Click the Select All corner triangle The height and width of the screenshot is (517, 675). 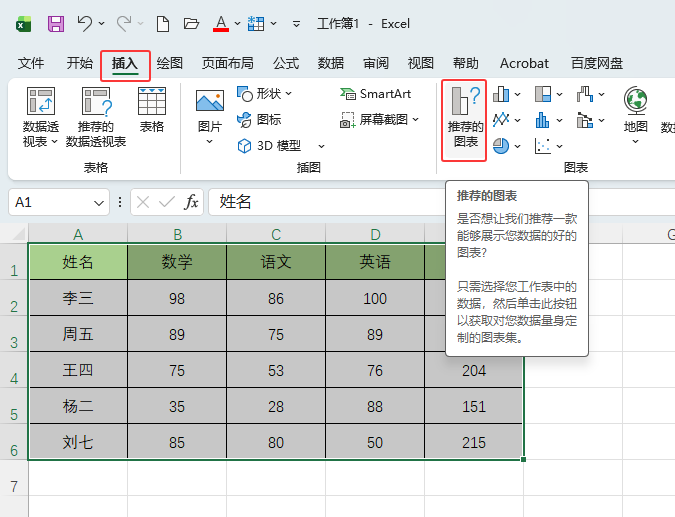18,234
